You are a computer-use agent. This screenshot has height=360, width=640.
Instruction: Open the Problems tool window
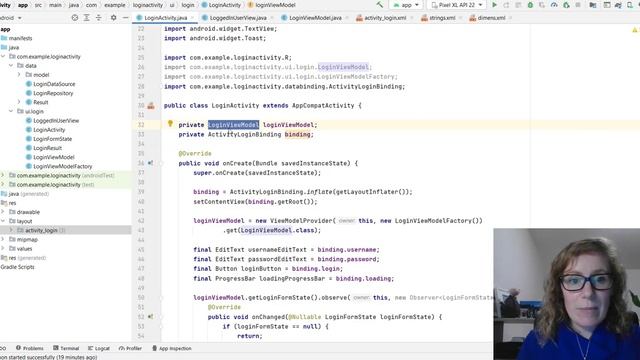pos(29,348)
